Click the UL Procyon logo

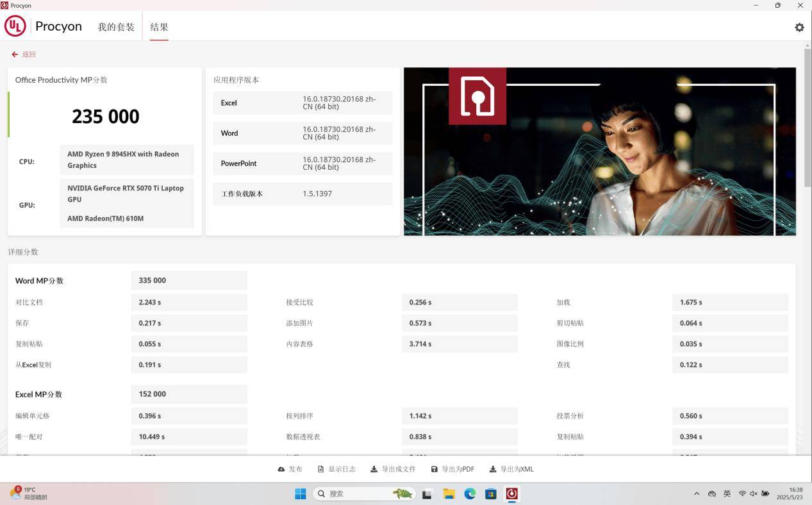point(15,26)
